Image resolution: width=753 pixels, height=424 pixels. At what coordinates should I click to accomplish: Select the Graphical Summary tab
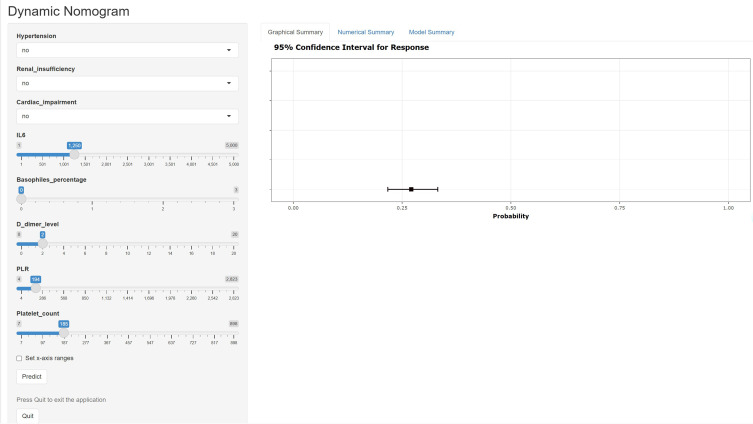[295, 32]
